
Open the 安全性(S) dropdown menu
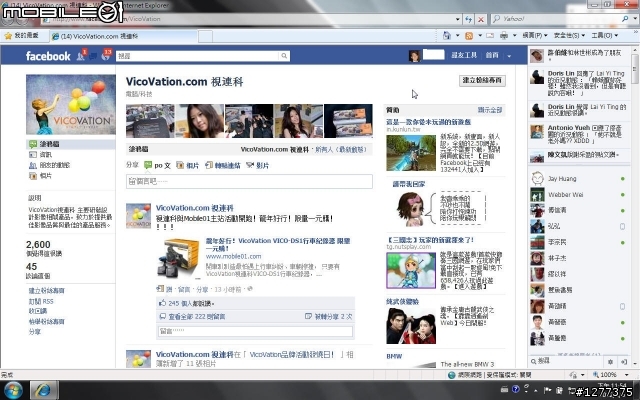point(569,36)
